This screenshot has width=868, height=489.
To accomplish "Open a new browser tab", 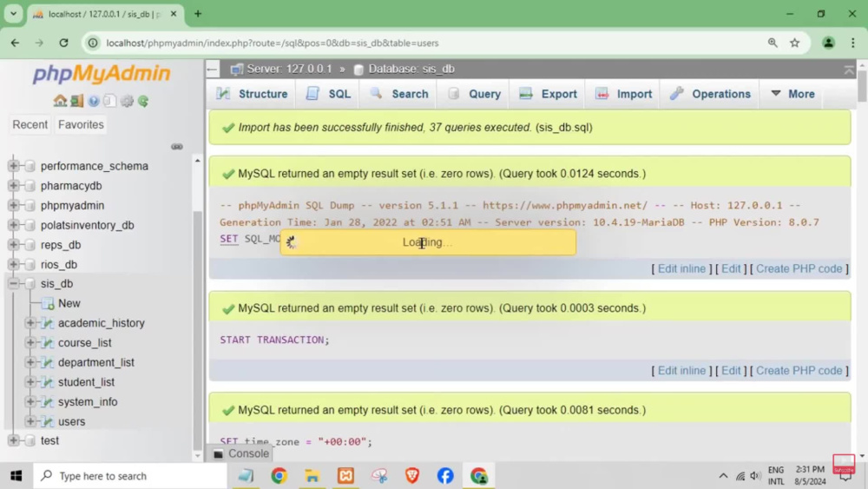I will pos(198,14).
